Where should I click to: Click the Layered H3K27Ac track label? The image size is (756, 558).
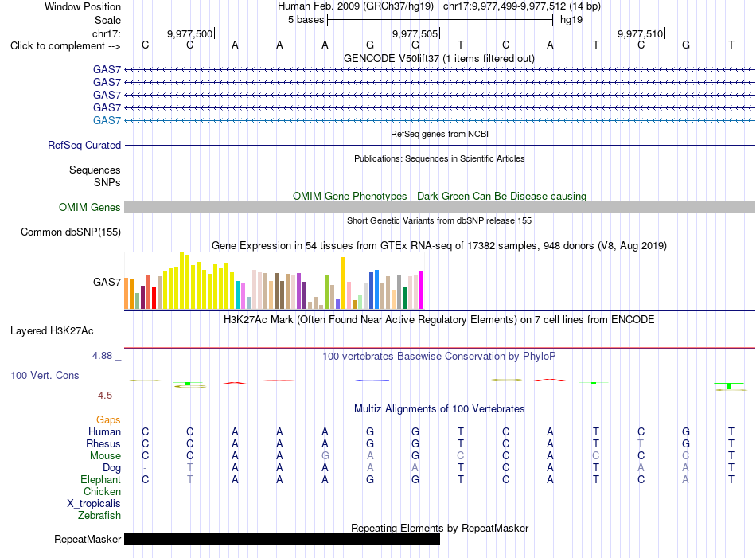click(52, 331)
